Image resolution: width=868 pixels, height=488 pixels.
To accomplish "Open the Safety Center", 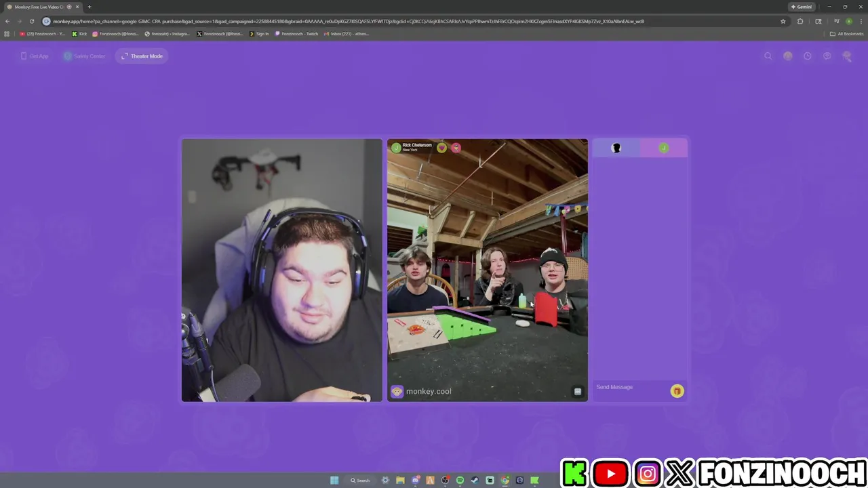I will [85, 56].
